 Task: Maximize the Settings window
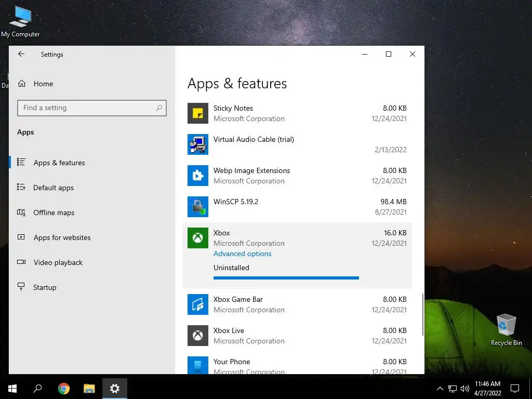(389, 54)
